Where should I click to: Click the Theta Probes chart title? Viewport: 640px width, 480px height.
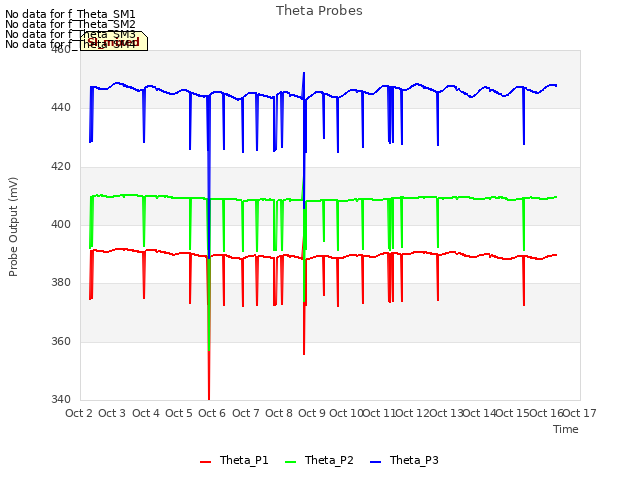pyautogui.click(x=319, y=11)
